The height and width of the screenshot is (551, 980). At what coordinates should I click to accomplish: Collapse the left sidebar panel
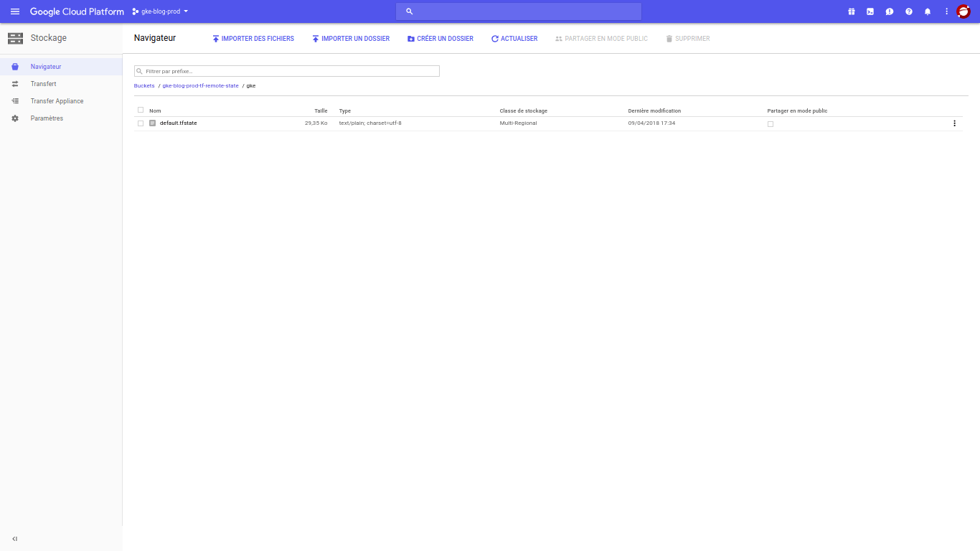point(15,539)
